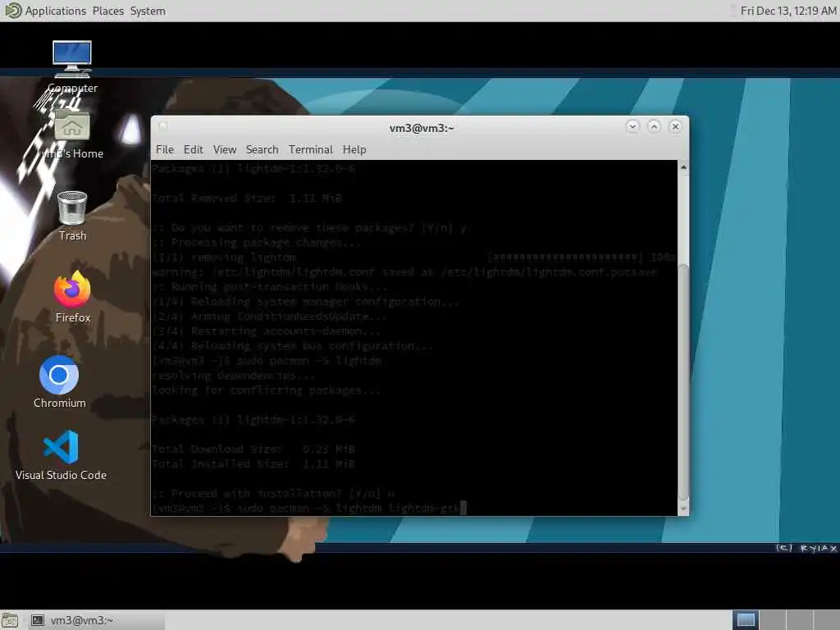Click the "Total Installed Size" terminal line

click(253, 464)
